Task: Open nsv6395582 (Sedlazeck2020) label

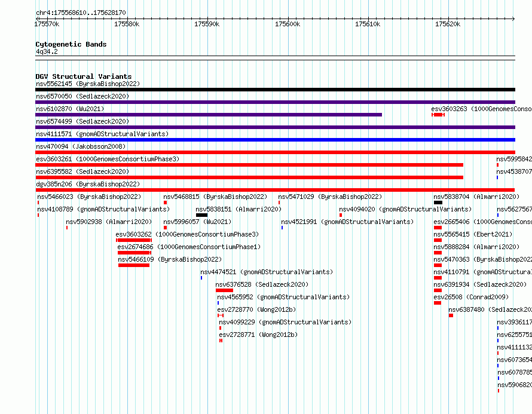Action: coord(82,171)
